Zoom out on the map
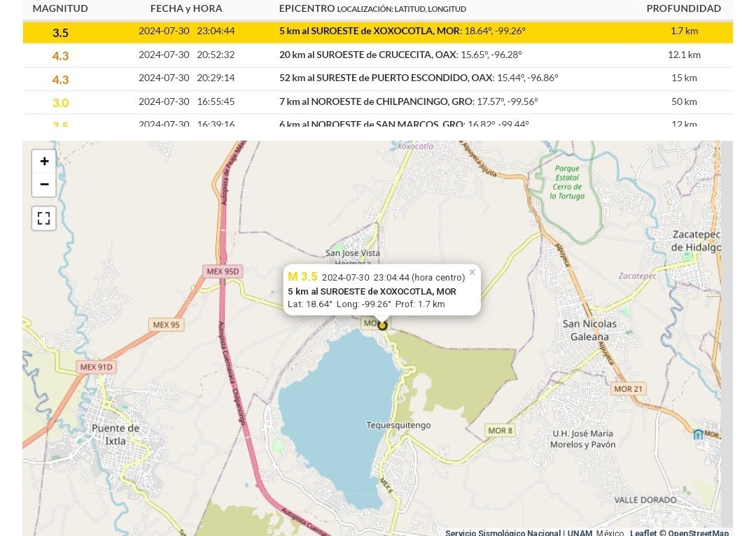756x536 pixels. pos(44,185)
